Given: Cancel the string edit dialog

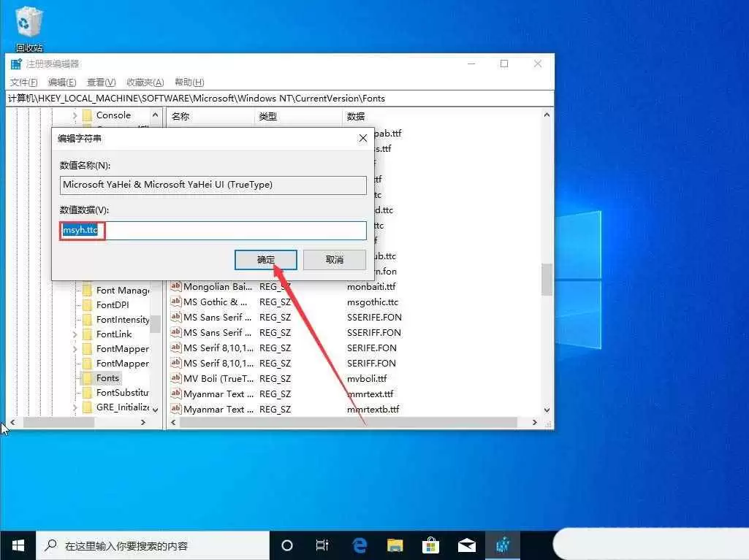Looking at the screenshot, I should pyautogui.click(x=334, y=259).
